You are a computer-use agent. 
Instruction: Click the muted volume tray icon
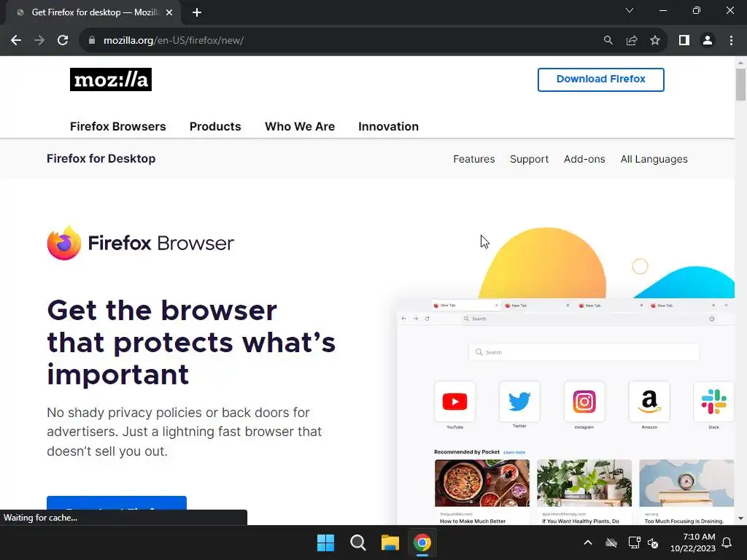click(653, 542)
